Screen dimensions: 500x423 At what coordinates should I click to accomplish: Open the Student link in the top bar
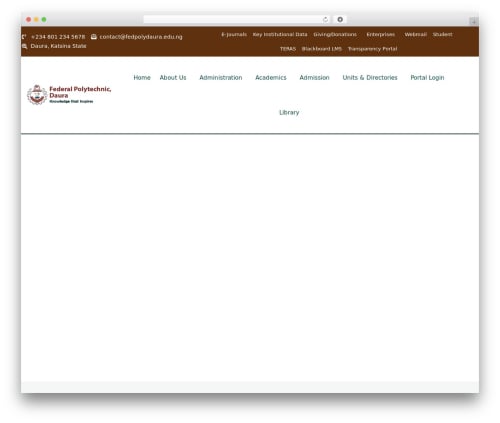coord(443,34)
